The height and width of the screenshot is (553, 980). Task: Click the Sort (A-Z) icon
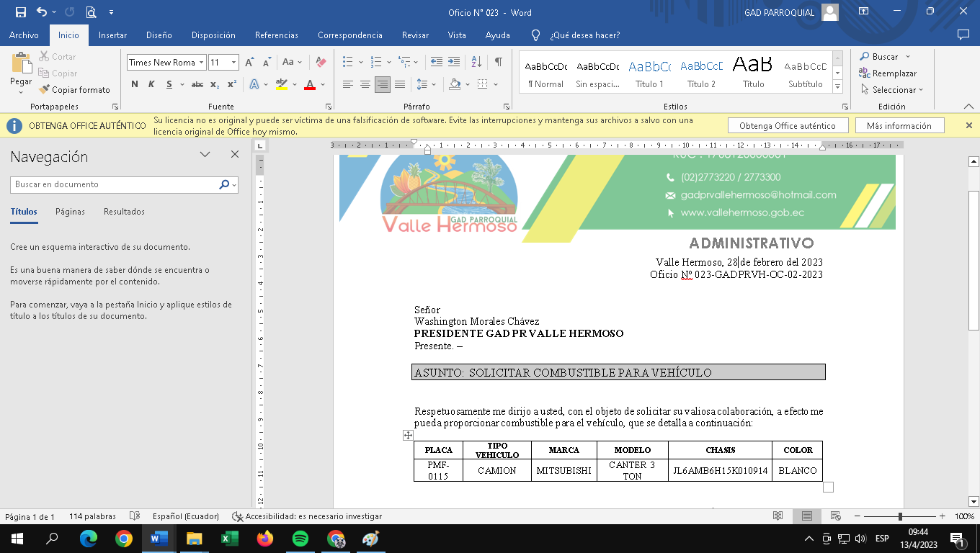point(476,63)
